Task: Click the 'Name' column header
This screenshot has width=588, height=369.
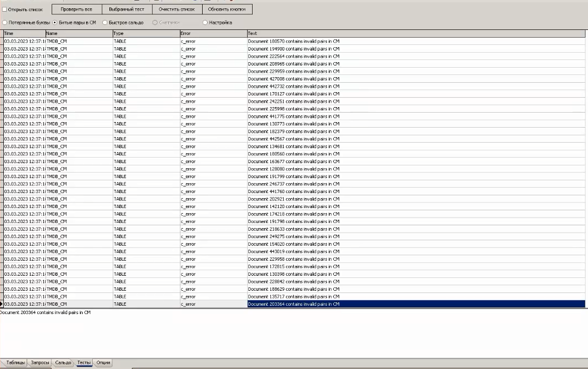Action: pyautogui.click(x=79, y=33)
